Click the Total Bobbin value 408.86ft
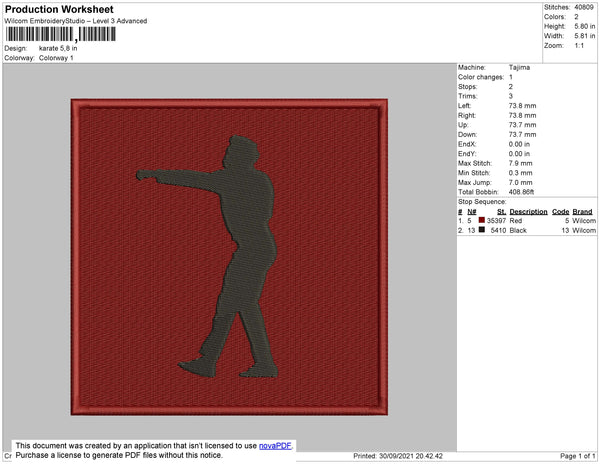 [521, 192]
